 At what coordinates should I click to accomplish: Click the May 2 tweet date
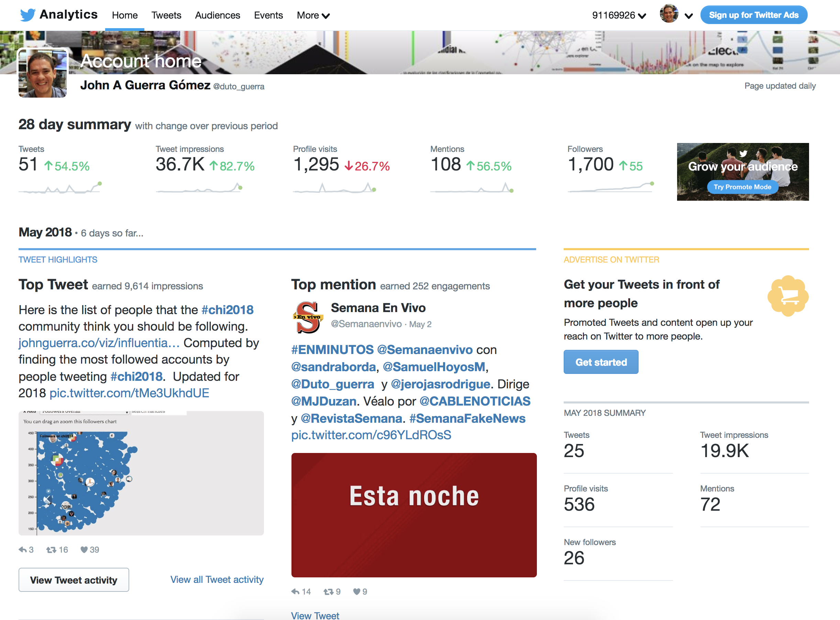click(x=420, y=324)
